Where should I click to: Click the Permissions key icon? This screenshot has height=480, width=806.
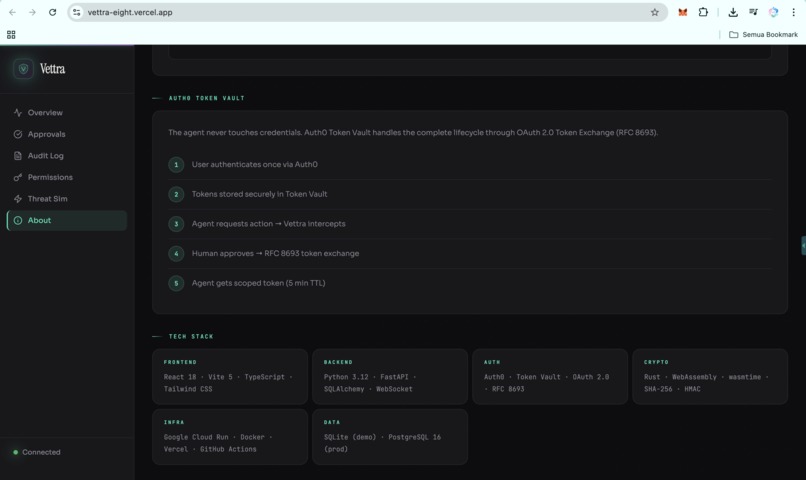click(x=18, y=177)
